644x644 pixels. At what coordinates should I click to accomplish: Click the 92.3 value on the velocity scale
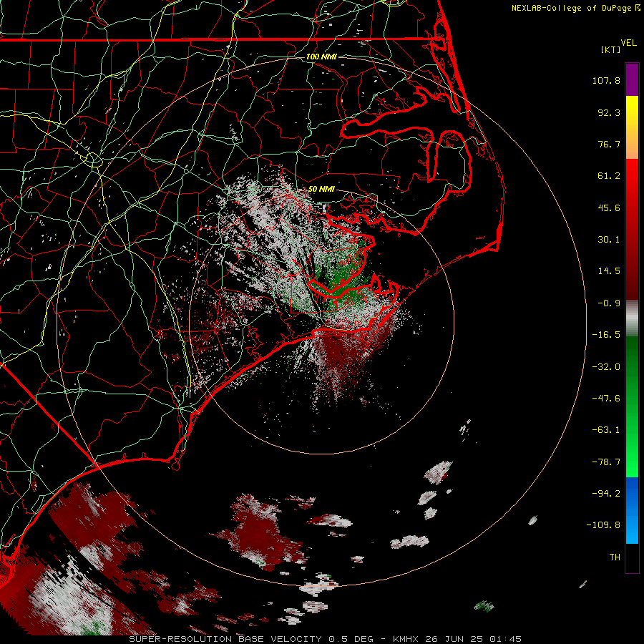609,112
